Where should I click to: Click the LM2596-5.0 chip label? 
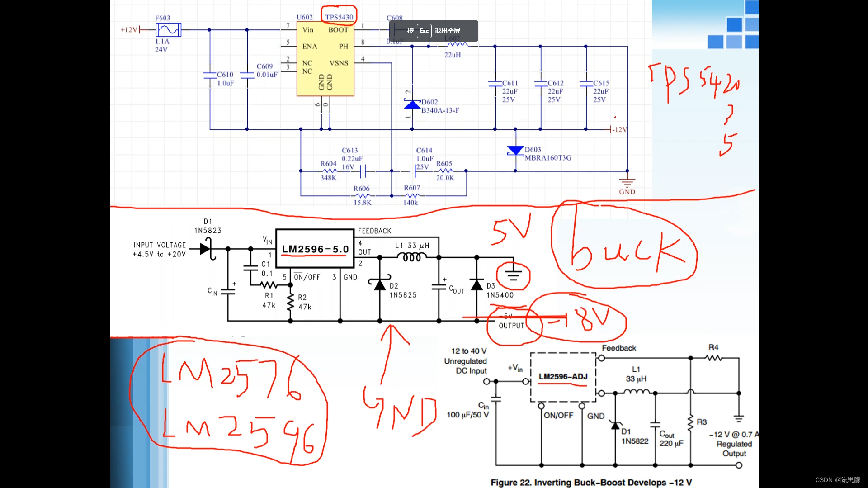coord(315,249)
